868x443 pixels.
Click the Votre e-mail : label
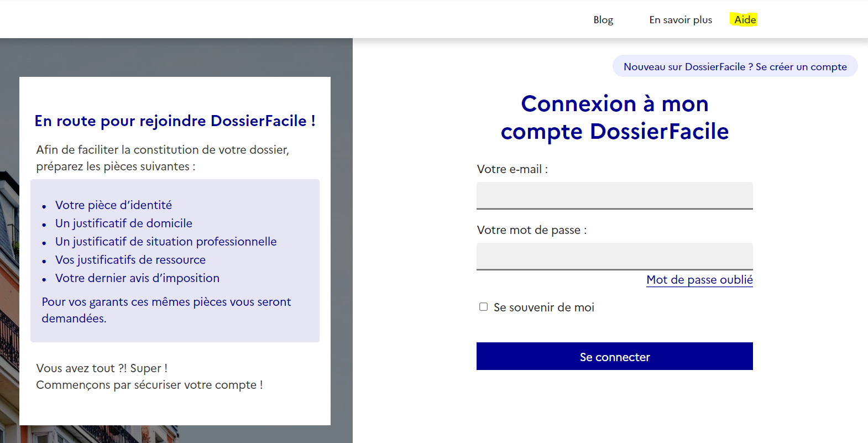(x=513, y=169)
